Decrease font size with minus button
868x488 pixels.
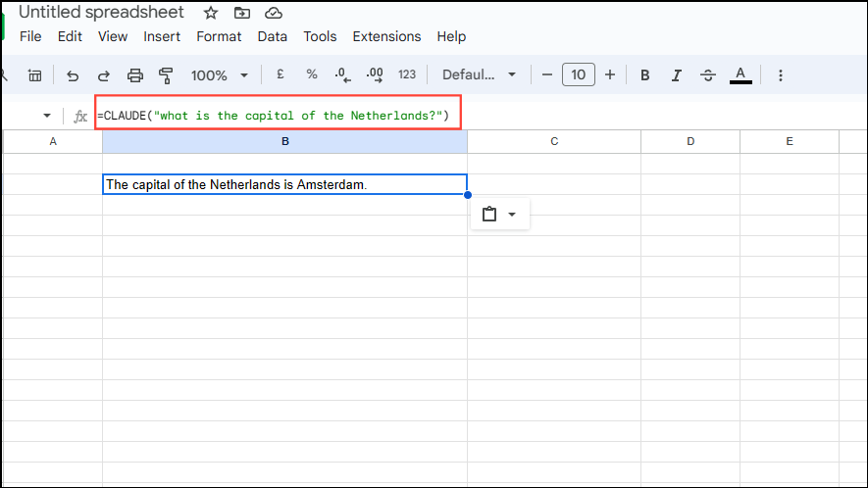(547, 74)
